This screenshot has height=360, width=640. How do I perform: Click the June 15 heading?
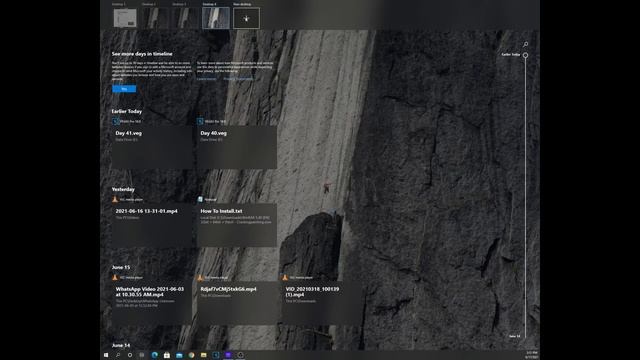121,267
